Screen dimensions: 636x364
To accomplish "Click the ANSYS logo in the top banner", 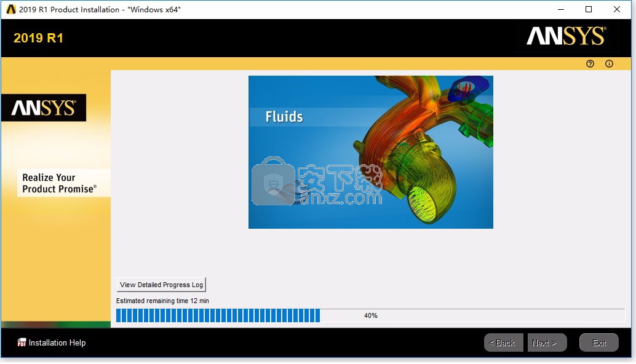I will point(566,36).
